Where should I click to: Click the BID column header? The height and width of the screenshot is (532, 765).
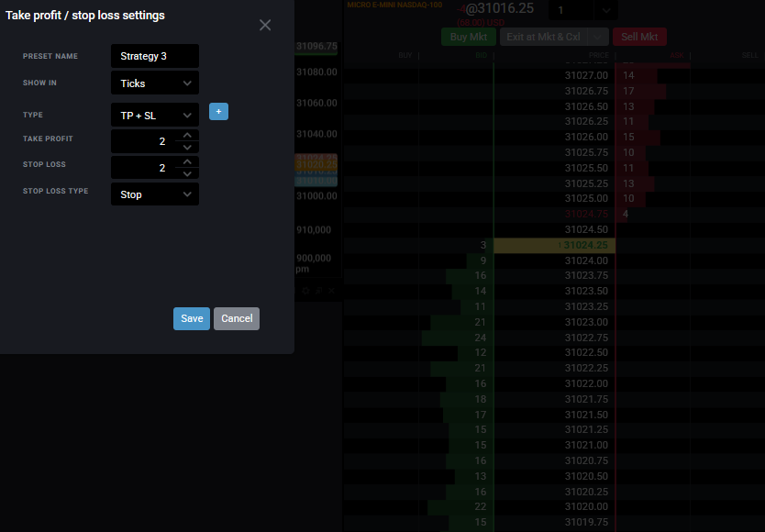481,56
